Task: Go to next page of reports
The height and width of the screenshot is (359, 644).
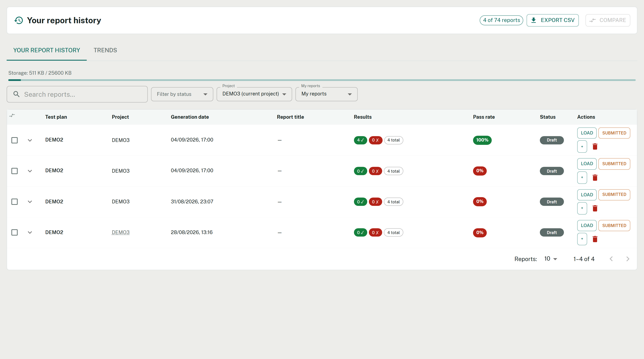Action: point(627,259)
